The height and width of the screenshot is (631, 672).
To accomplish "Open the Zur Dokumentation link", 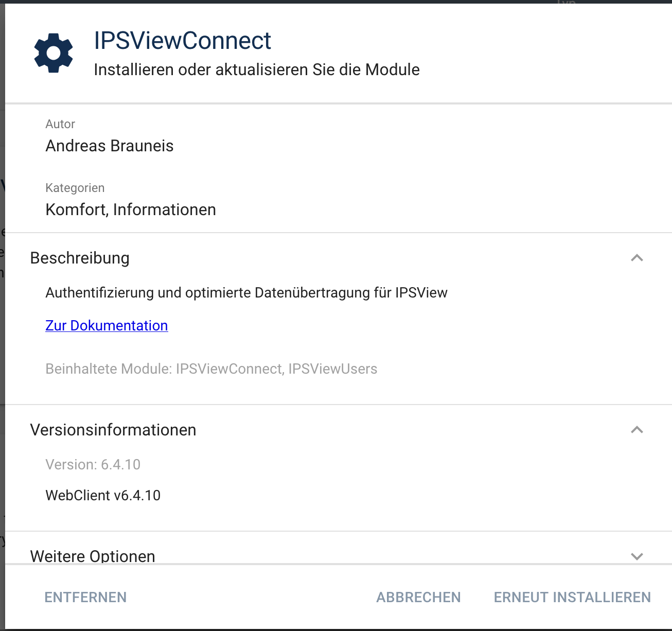I will click(107, 326).
